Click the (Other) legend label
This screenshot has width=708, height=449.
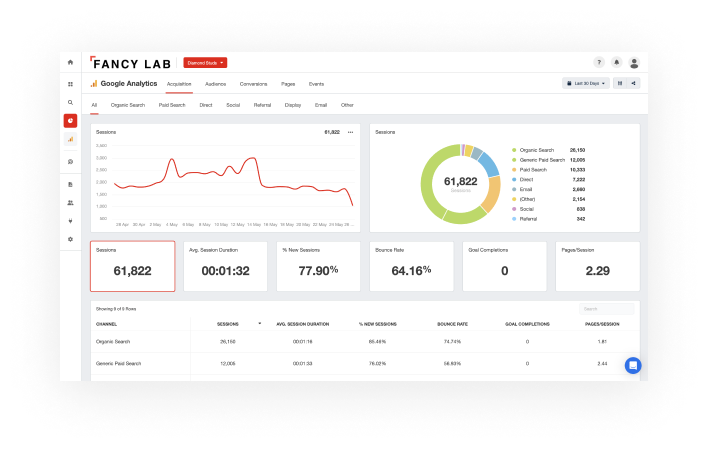(x=527, y=199)
